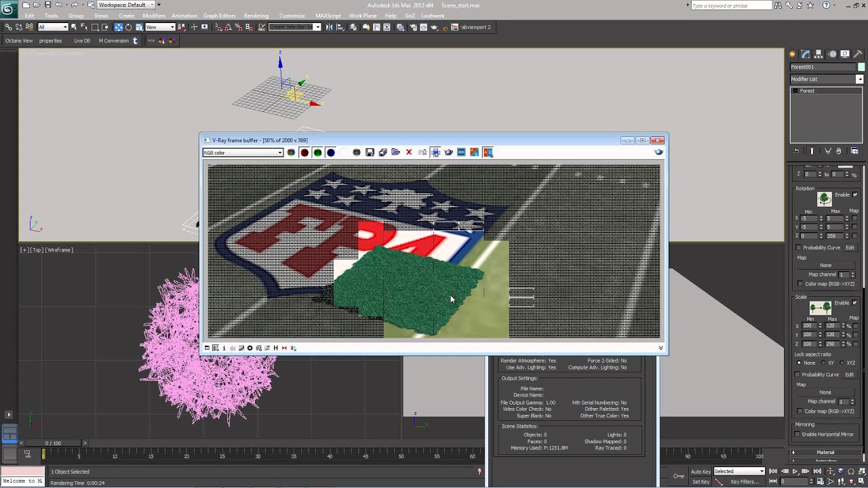Select Forest in the modifier stack
The width and height of the screenshot is (868, 488).
tap(807, 91)
